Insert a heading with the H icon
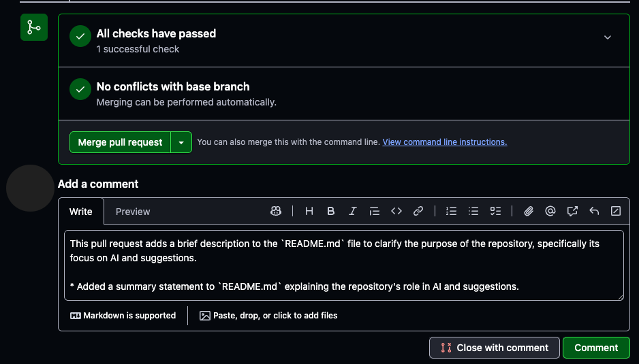639x364 pixels. tap(309, 211)
